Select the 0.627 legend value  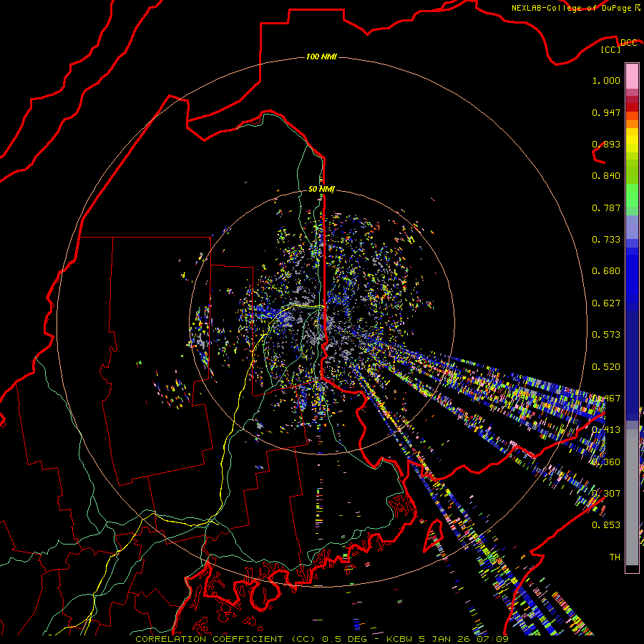pos(606,303)
